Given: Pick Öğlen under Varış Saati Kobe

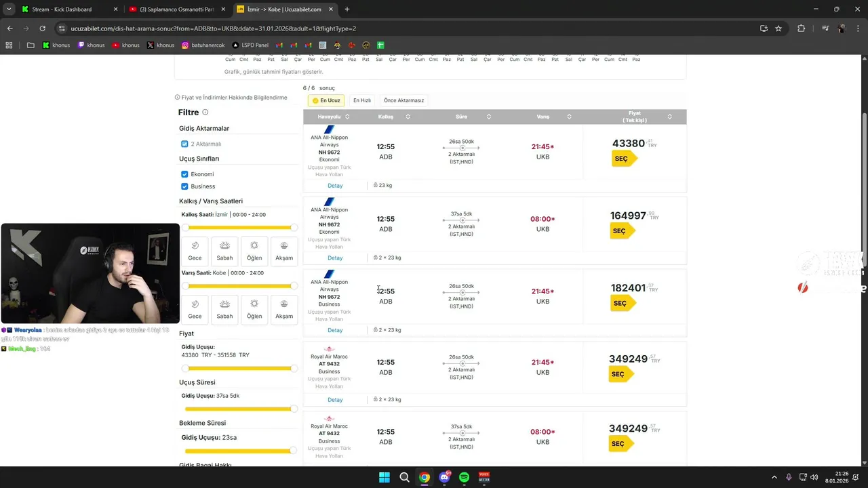Looking at the screenshot, I should click(254, 310).
